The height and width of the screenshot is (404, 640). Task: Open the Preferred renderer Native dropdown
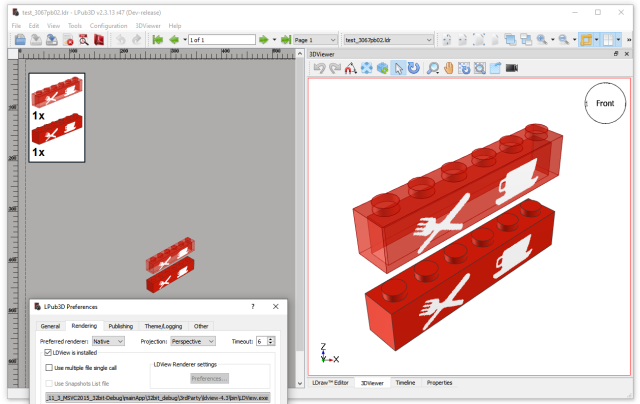[x=108, y=341]
